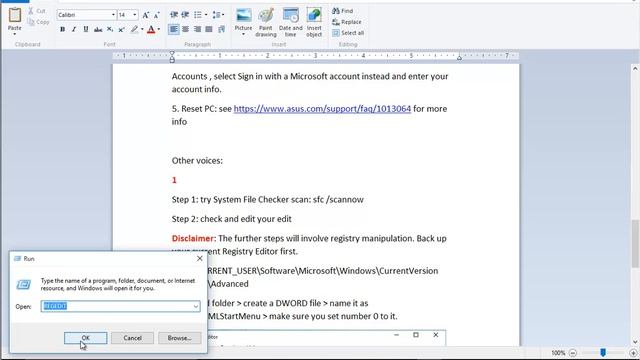This screenshot has width=640, height=360.
Task: Close the Run dialog
Action: [x=200, y=258]
